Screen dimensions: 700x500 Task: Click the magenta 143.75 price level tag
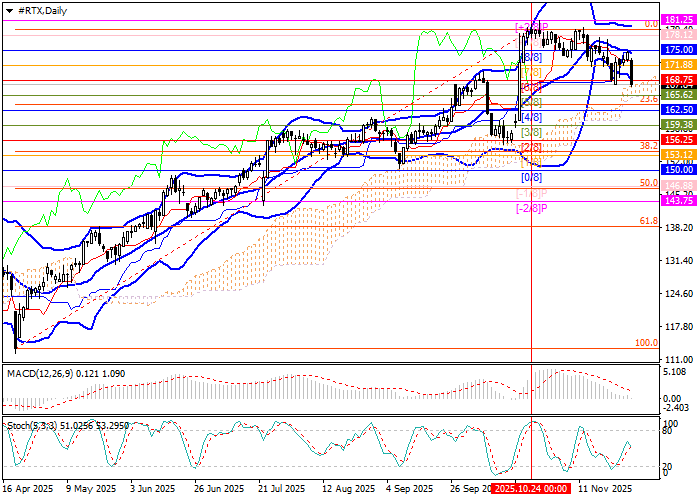[680, 201]
